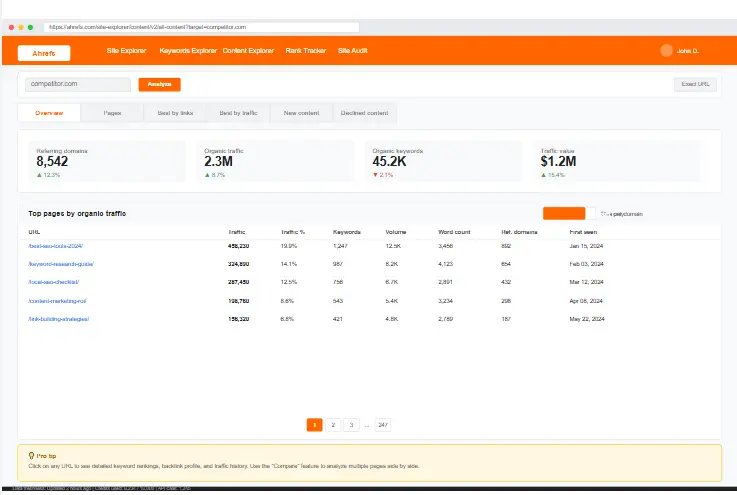This screenshot has width=737, height=495.
Task: Click the Organic traffic 2.3M card
Action: point(275,161)
